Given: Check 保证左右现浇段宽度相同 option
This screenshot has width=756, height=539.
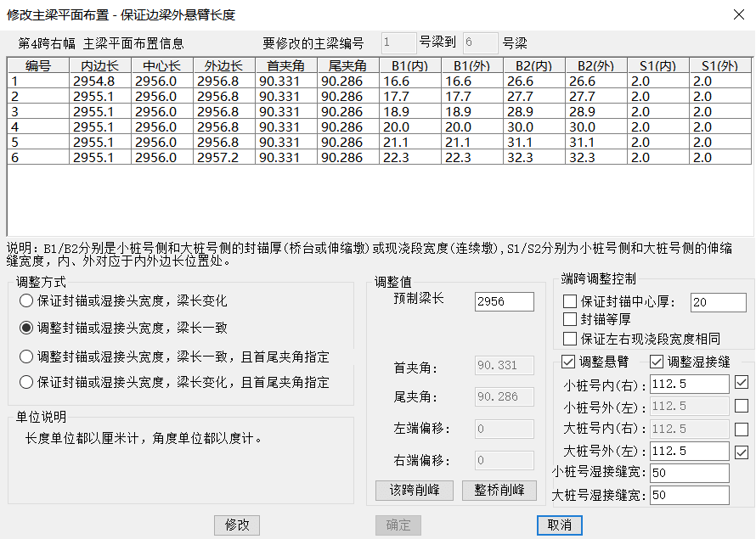Looking at the screenshot, I should tap(570, 339).
